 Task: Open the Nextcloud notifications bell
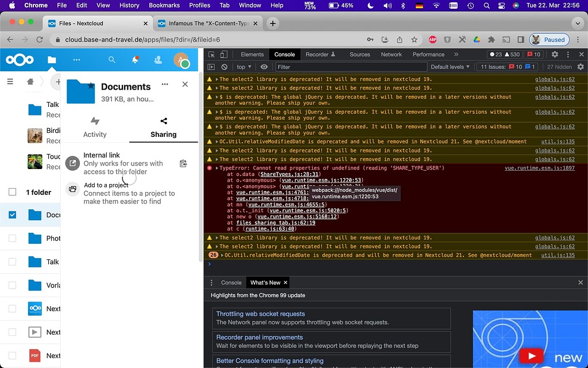(135, 60)
